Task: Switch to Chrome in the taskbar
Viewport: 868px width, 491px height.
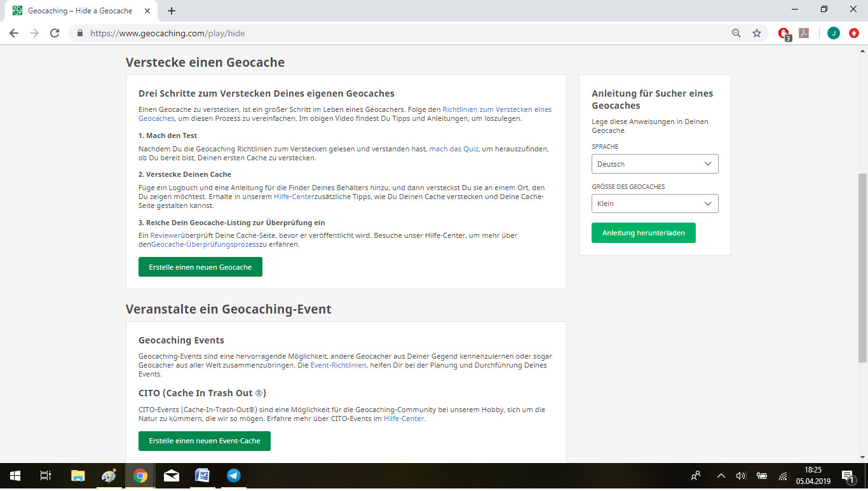Action: [x=140, y=476]
